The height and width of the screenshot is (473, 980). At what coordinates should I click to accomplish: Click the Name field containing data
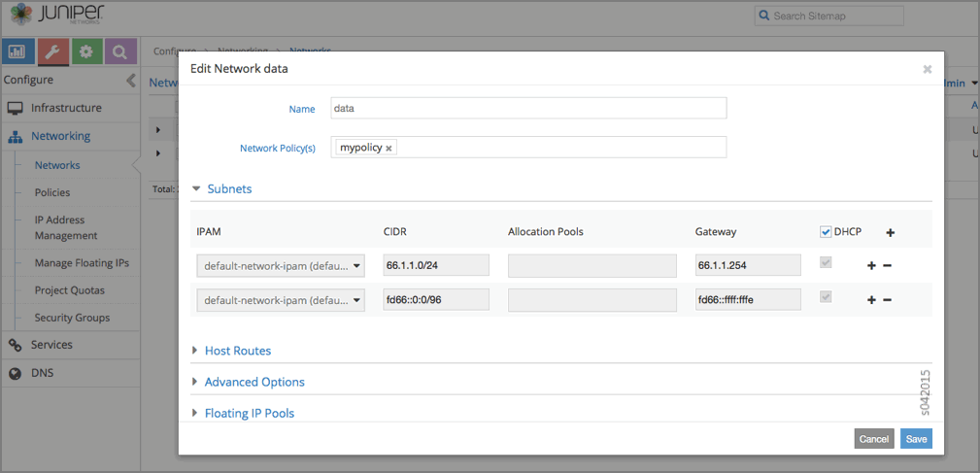click(528, 108)
